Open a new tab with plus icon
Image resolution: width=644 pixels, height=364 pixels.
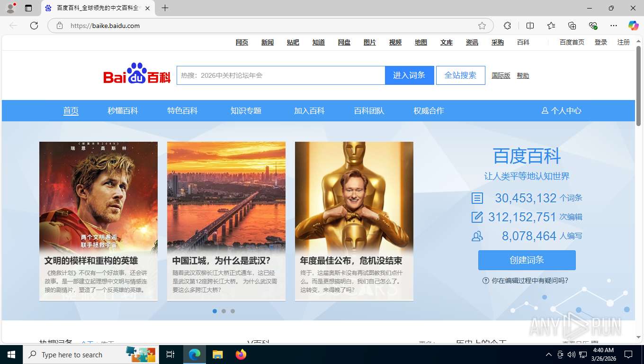tap(165, 8)
